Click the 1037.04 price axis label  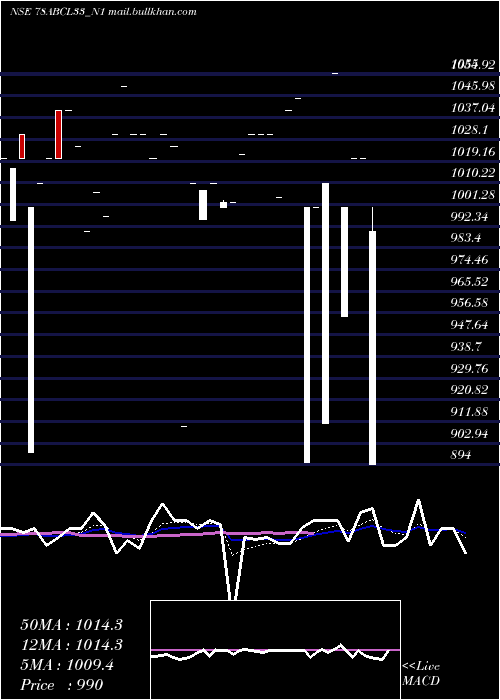pyautogui.click(x=473, y=108)
